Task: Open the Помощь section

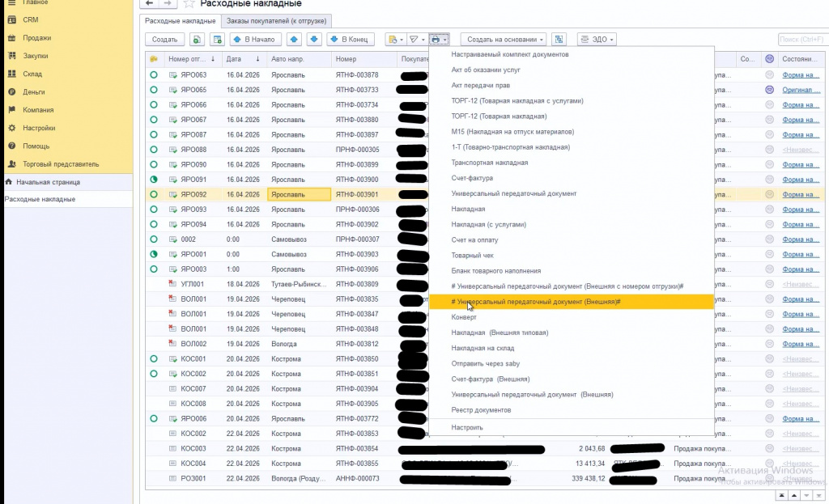Action: 36,146
